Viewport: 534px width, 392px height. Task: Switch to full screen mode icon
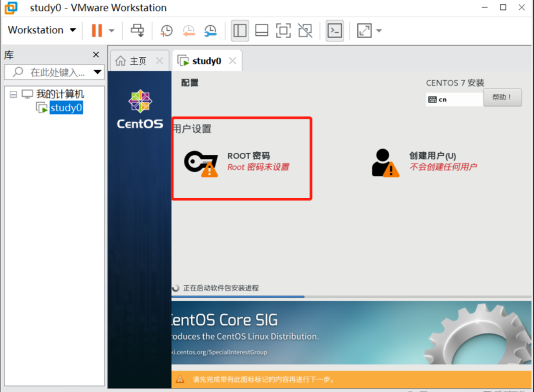(x=283, y=31)
